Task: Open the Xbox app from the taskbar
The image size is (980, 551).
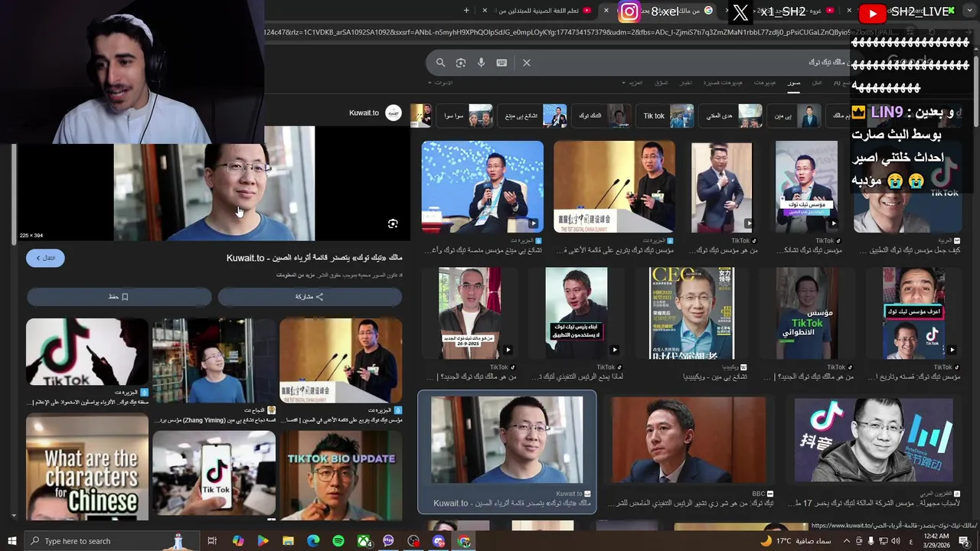Action: click(x=364, y=541)
